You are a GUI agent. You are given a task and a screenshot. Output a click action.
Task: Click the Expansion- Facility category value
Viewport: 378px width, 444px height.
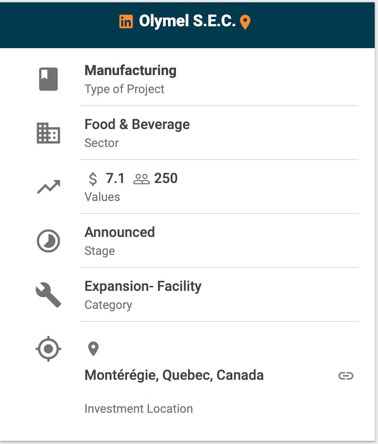(x=143, y=286)
